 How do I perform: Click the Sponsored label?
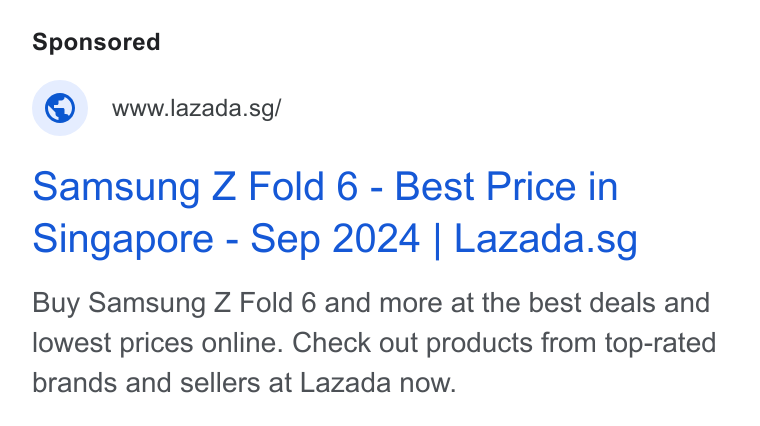96,42
